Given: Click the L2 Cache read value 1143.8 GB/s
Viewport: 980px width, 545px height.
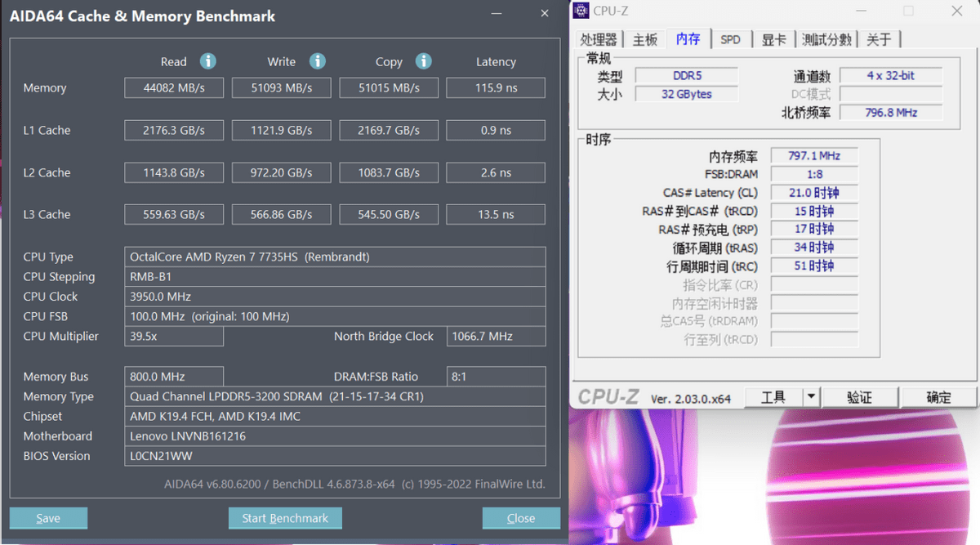Looking at the screenshot, I should coord(174,172).
